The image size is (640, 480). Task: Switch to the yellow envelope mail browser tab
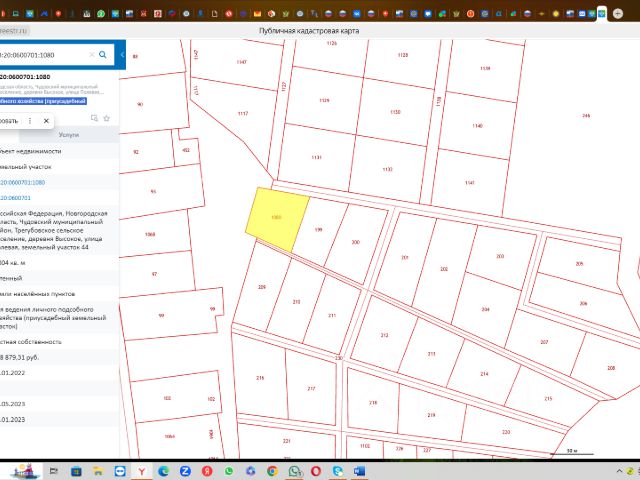(257, 14)
